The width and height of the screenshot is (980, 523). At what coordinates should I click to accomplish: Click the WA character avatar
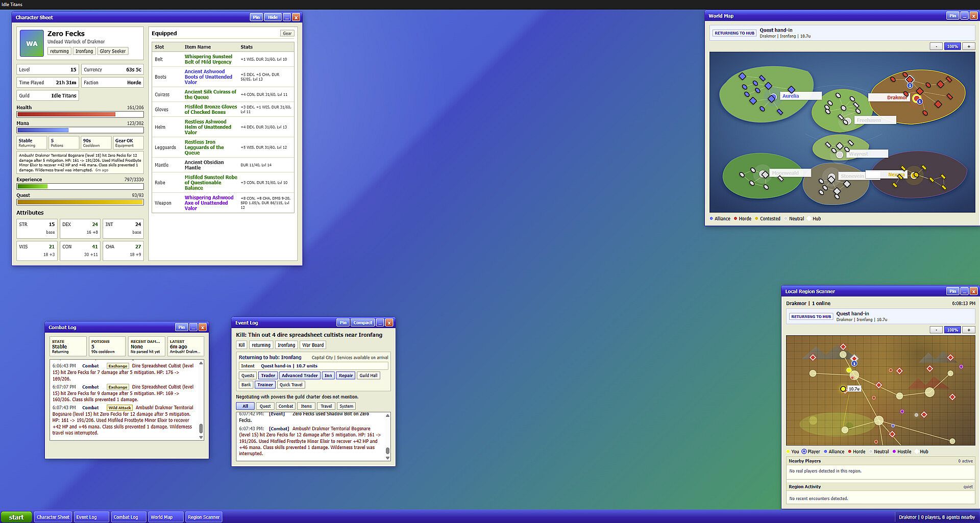(32, 43)
